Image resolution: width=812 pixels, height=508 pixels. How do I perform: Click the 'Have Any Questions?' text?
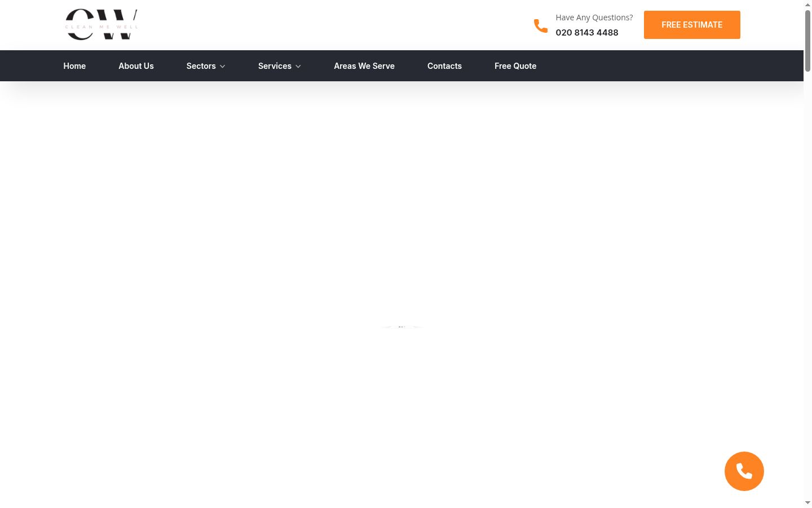click(594, 17)
